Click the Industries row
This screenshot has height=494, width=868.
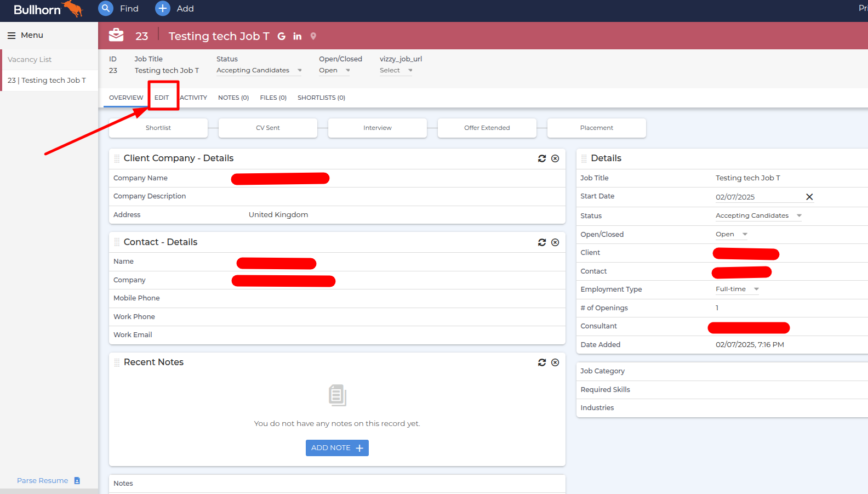coord(722,408)
